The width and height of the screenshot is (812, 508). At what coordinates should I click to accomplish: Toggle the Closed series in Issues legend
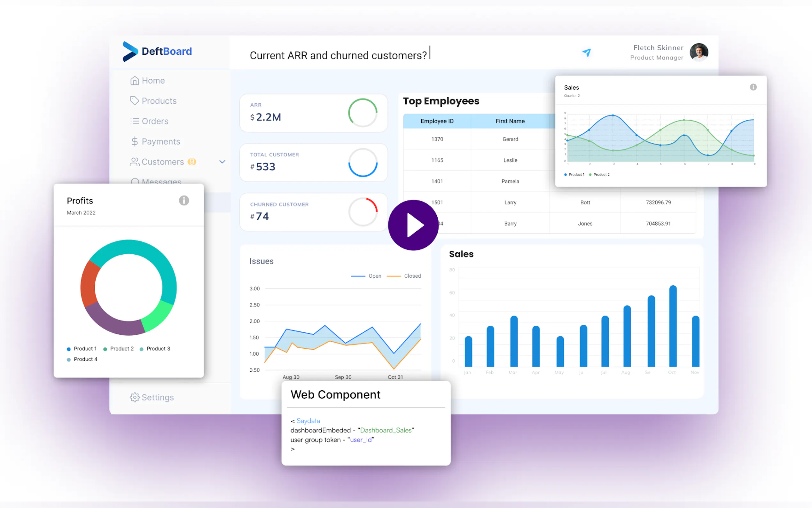pos(404,276)
